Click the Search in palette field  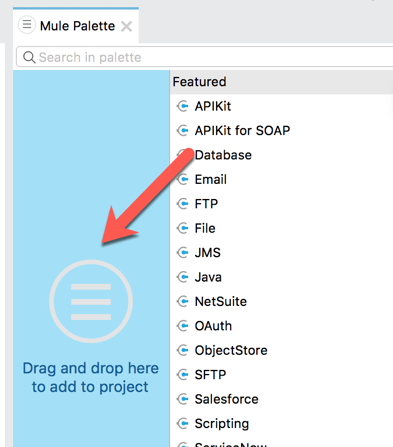click(x=204, y=57)
